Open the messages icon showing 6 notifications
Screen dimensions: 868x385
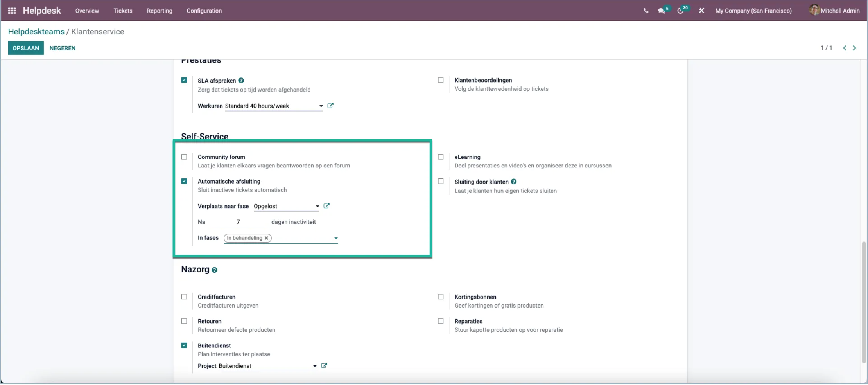662,11
